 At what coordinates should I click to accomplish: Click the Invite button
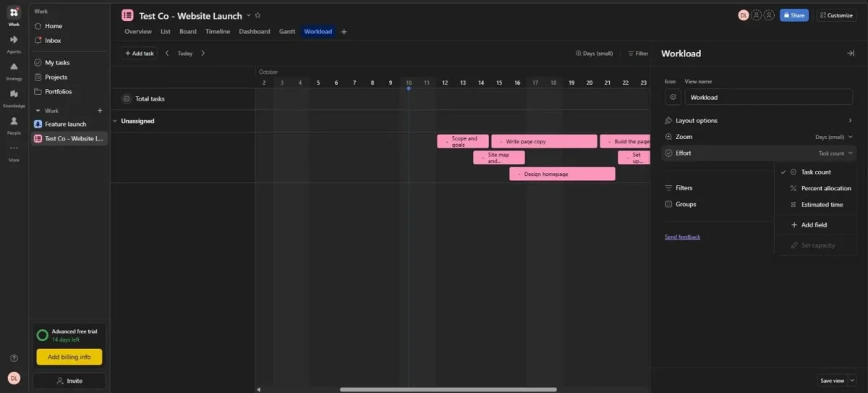pos(69,381)
